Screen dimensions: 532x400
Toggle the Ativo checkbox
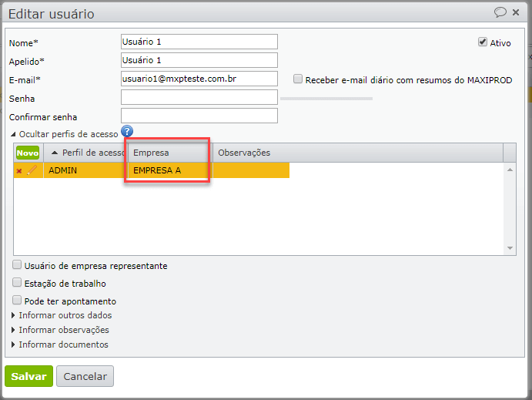click(x=483, y=42)
